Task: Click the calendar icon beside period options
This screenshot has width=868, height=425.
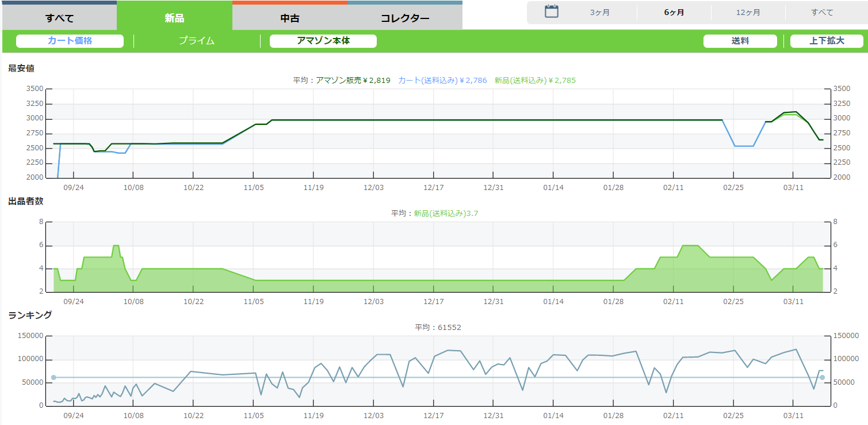Action: pyautogui.click(x=551, y=12)
